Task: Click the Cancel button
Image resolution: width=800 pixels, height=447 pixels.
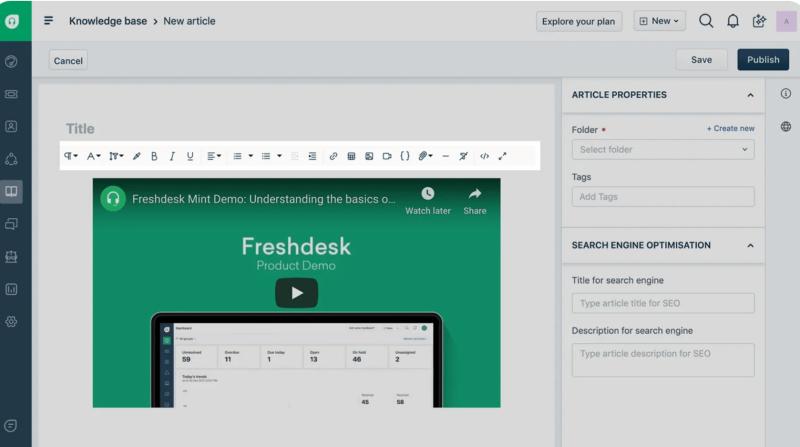Action: coord(68,61)
